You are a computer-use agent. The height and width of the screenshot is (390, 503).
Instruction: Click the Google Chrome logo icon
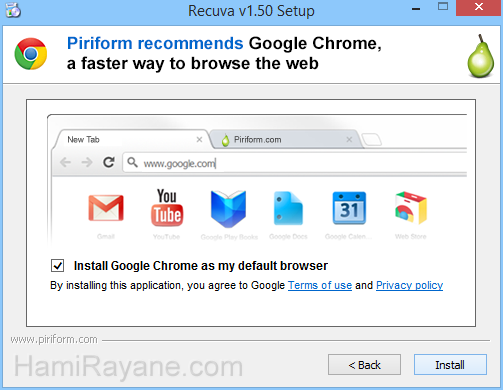[x=31, y=54]
